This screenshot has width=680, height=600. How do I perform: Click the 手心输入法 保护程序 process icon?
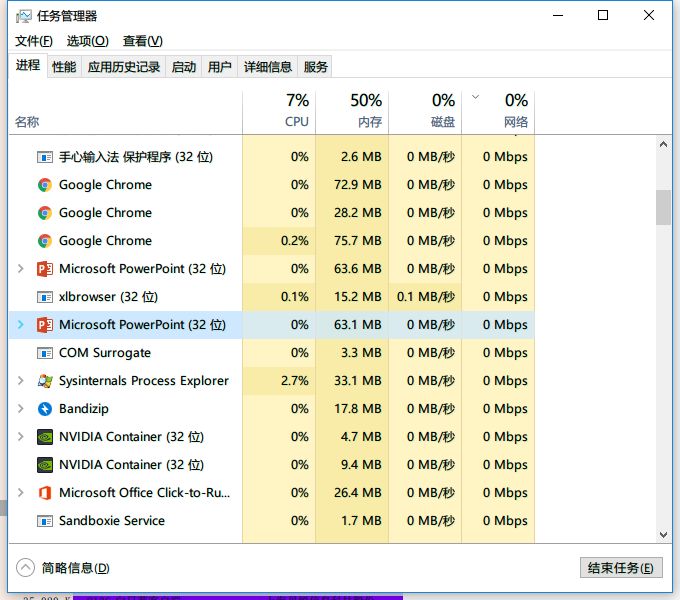click(45, 157)
